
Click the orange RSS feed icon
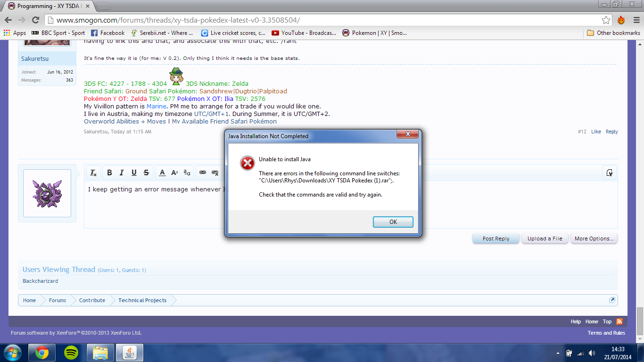(x=619, y=321)
